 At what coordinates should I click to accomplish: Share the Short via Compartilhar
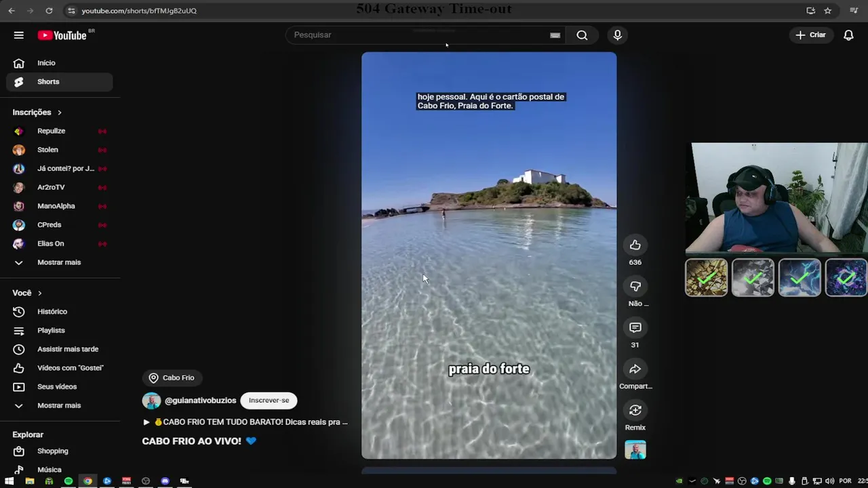click(x=635, y=369)
